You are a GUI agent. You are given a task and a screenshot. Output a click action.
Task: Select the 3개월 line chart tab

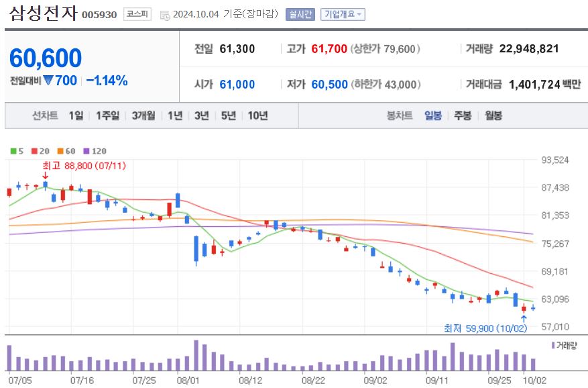[x=143, y=115]
